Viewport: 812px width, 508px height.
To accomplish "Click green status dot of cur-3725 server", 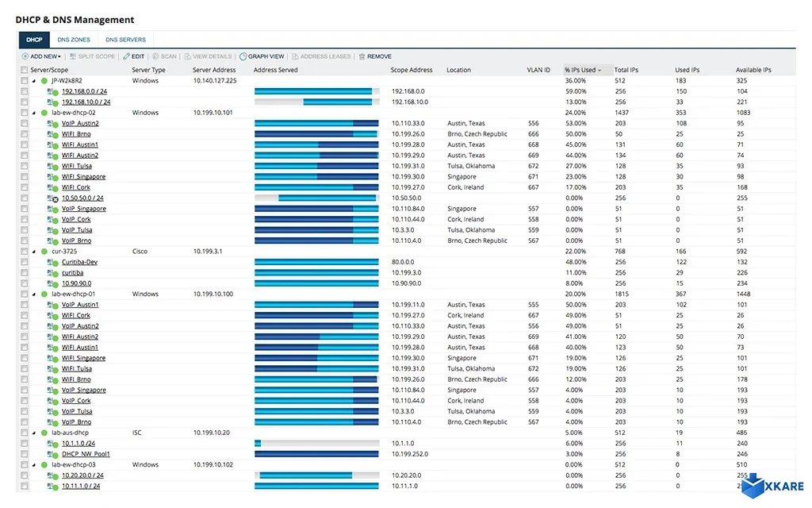I will 44,252.
